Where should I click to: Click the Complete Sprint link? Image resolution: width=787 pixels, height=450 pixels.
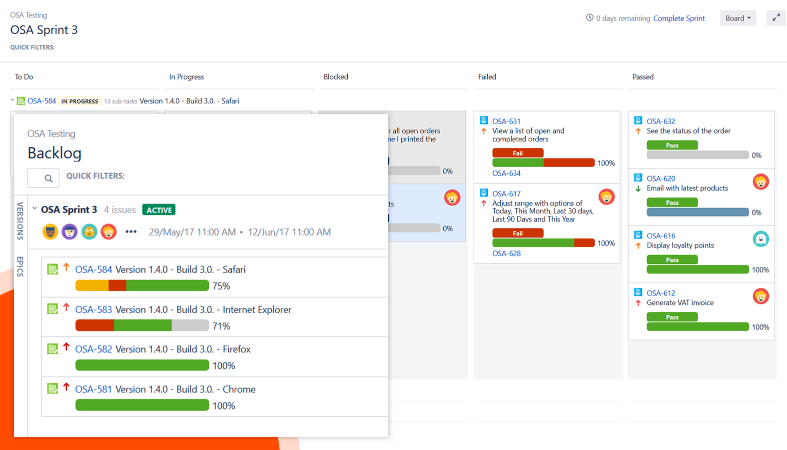coord(681,18)
